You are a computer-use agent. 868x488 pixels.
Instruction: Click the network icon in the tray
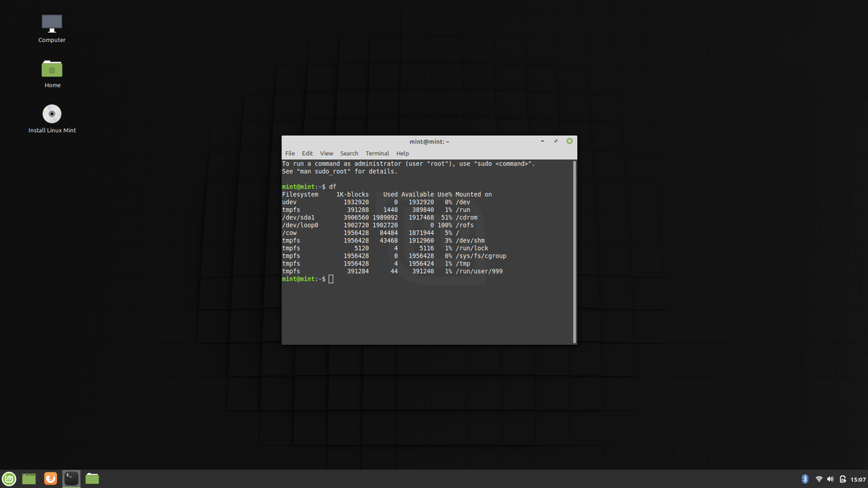point(818,479)
